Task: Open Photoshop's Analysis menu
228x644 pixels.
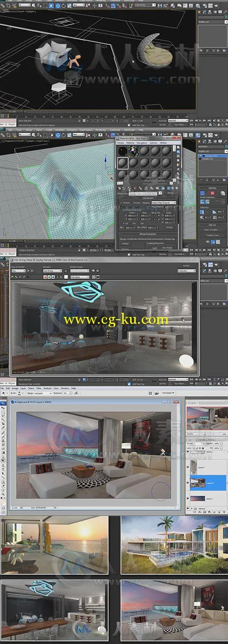Action: coord(48,388)
